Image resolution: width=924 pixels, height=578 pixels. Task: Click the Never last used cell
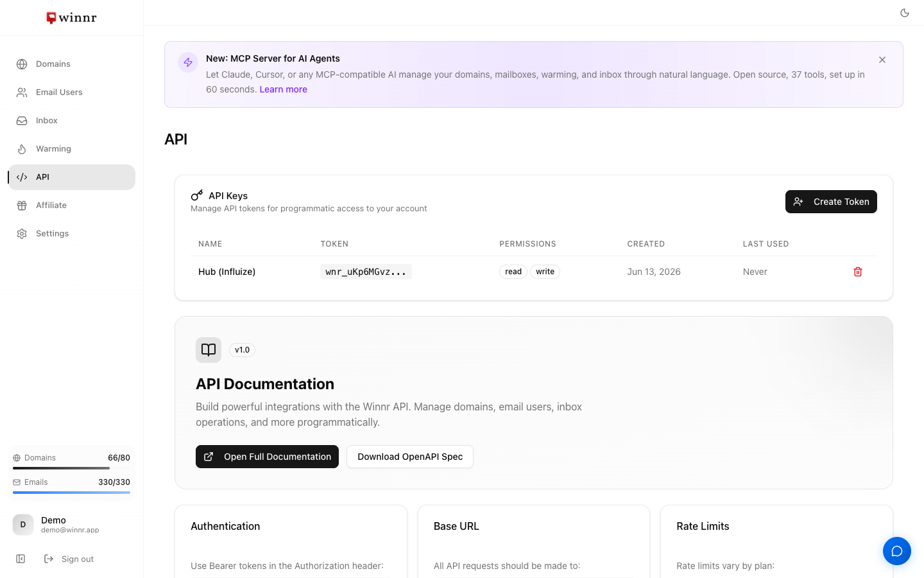pos(755,272)
